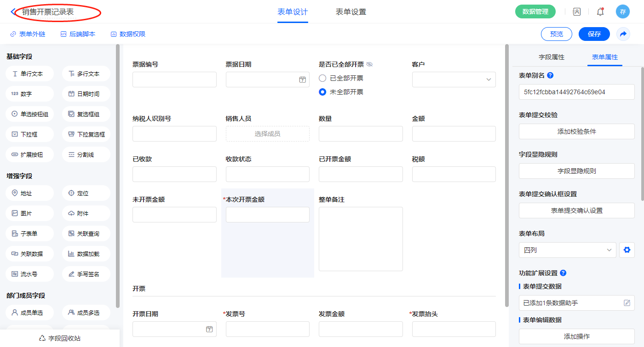This screenshot has width=644, height=347.
Task: Click the 表单别名 help question icon
Action: pos(550,75)
